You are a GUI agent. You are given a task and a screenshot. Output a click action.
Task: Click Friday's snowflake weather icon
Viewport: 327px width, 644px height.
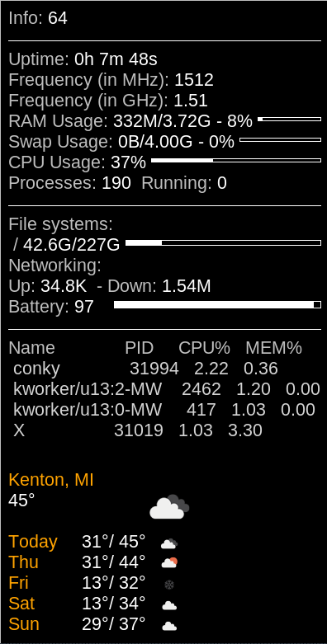pyautogui.click(x=169, y=584)
